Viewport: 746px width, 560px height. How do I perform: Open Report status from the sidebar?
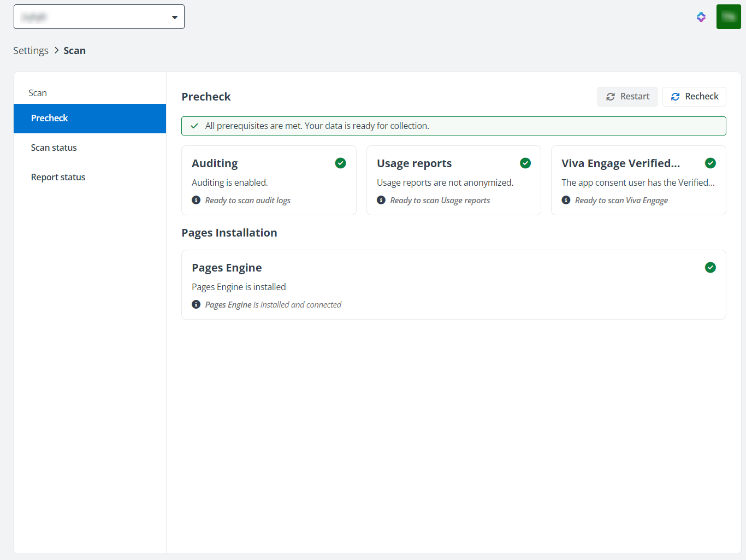(58, 176)
